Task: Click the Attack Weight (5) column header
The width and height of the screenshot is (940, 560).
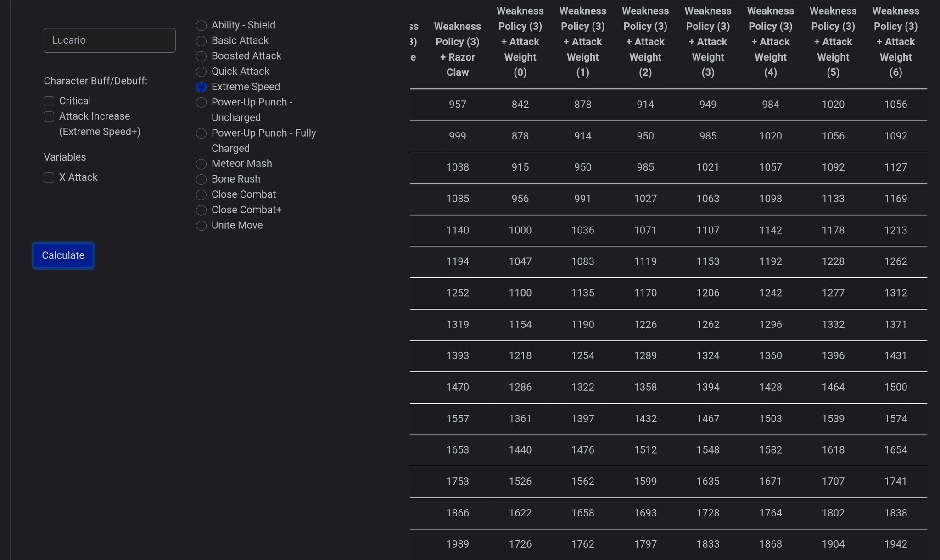Action: tap(833, 42)
